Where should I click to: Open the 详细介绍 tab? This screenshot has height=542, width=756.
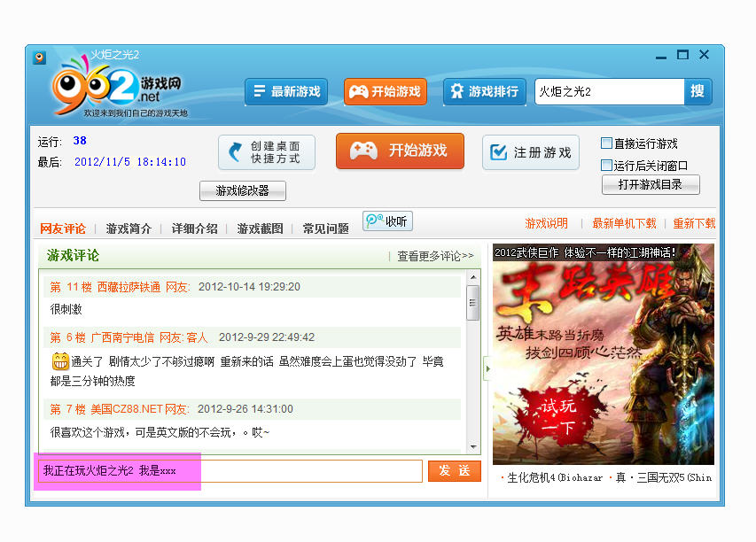(194, 228)
